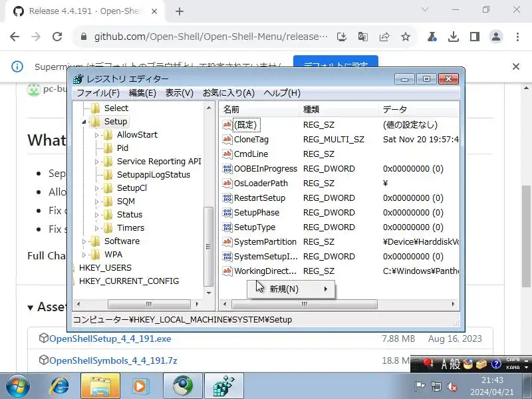
Task: Click the Timers folder icon
Action: tap(108, 227)
